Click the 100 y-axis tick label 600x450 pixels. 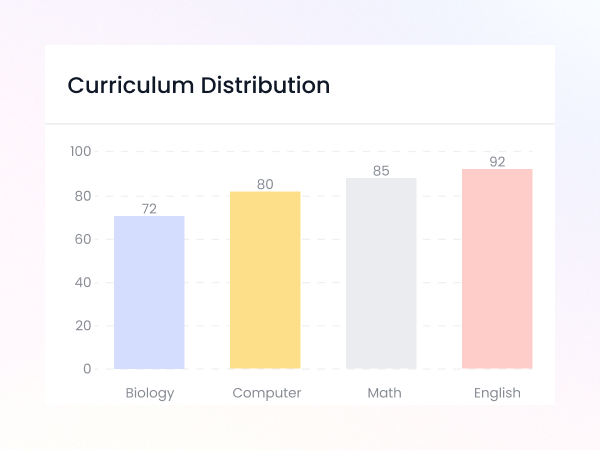(80, 152)
